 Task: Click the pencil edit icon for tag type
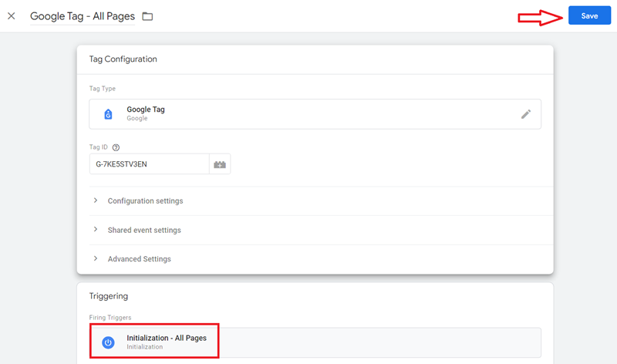526,114
